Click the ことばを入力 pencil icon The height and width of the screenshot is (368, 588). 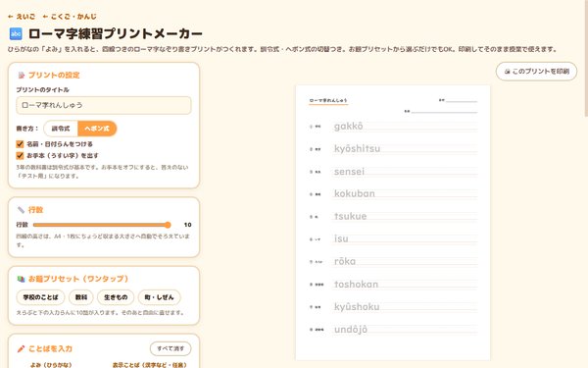click(x=21, y=348)
